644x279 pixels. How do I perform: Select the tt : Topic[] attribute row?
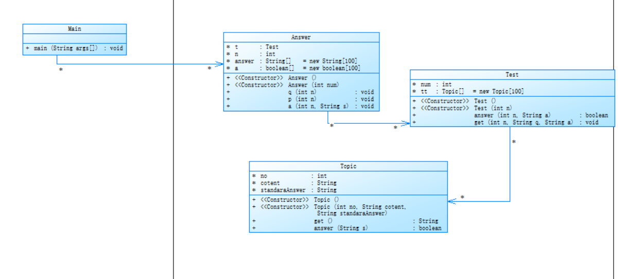pos(512,91)
